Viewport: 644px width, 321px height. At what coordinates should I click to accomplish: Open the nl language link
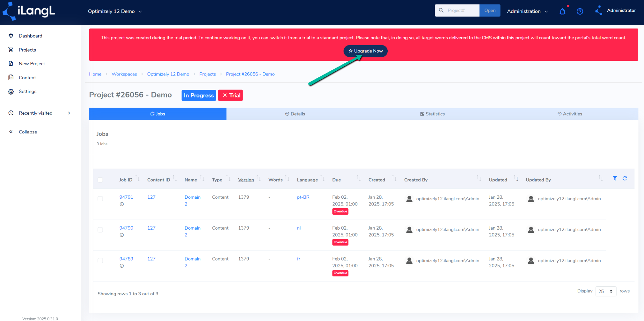(x=299, y=228)
